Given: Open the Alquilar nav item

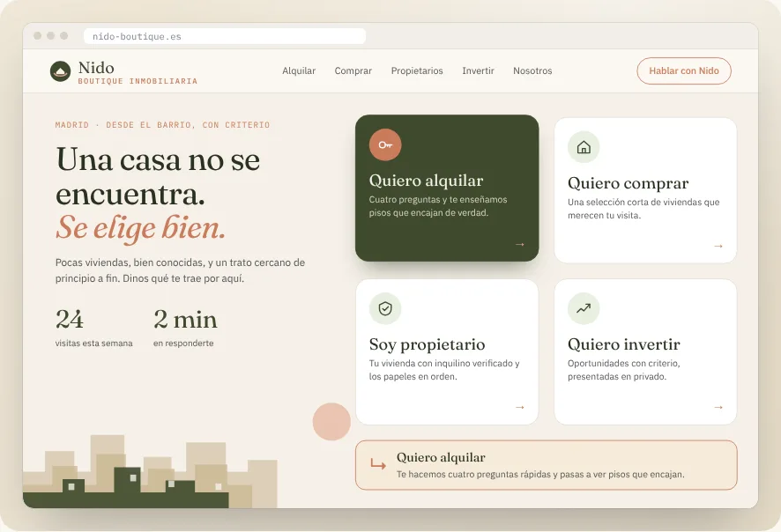Looking at the screenshot, I should pyautogui.click(x=299, y=70).
